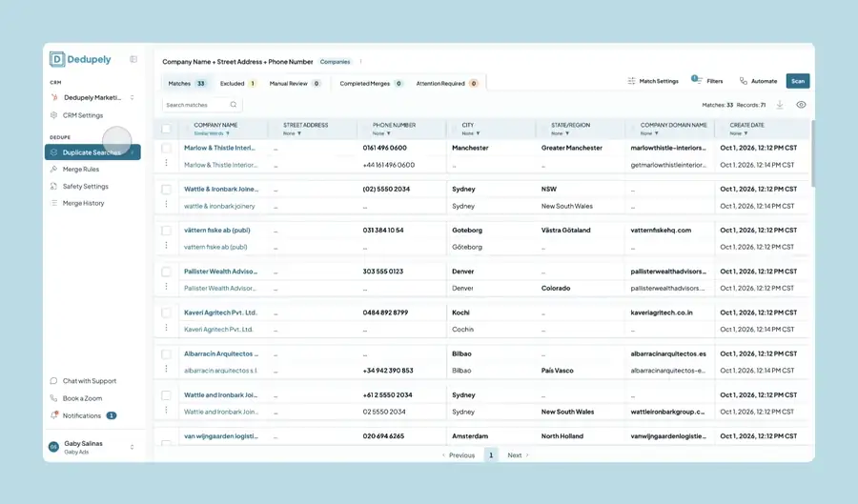Check the Albarracín Arquitectos checkbox

[166, 353]
